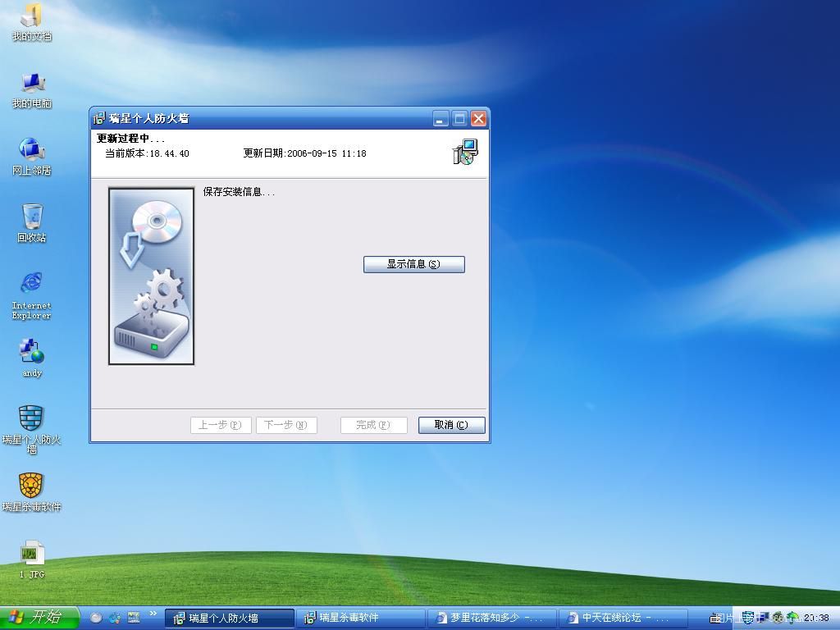Click the 更新日期:2006-09-15 11:18 text
Screen dimensions: 840x630
tap(305, 153)
